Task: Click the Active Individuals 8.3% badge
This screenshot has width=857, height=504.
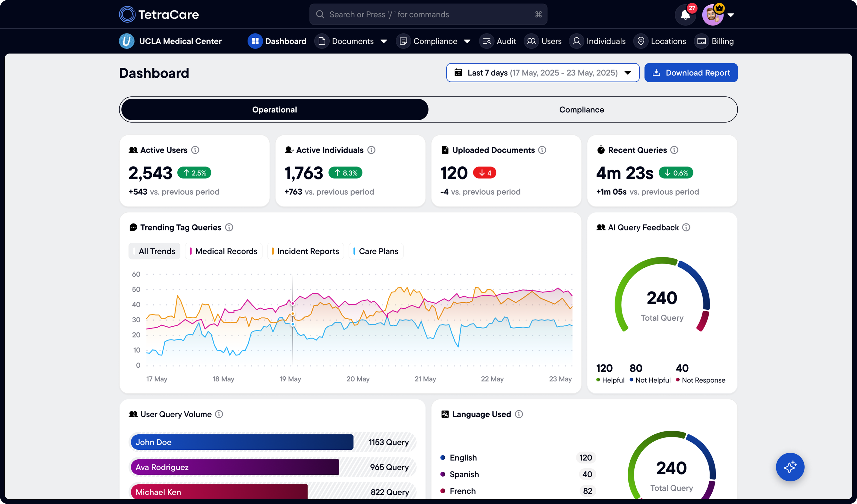Action: (345, 173)
